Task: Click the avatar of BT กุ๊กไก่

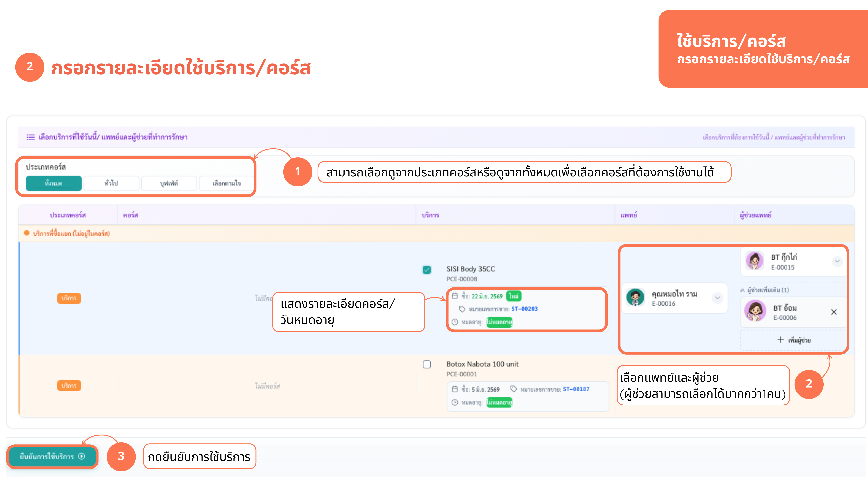Action: (754, 261)
